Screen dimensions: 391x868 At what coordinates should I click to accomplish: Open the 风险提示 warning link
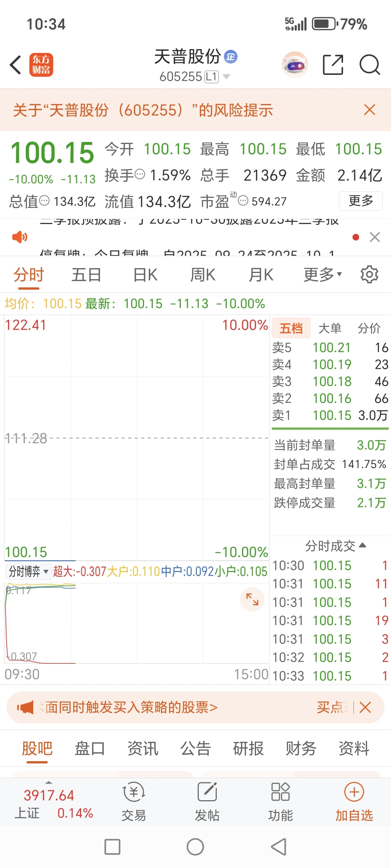[x=143, y=110]
